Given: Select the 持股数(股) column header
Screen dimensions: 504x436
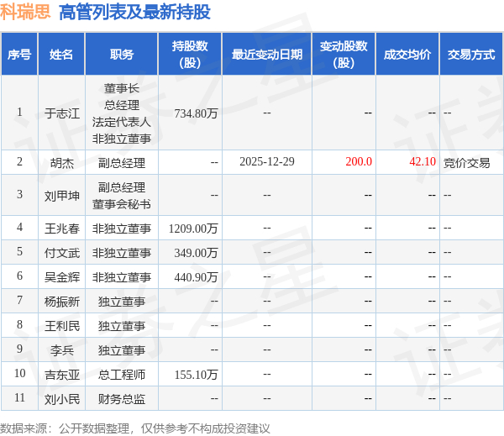Looking at the screenshot, I should 190,55.
